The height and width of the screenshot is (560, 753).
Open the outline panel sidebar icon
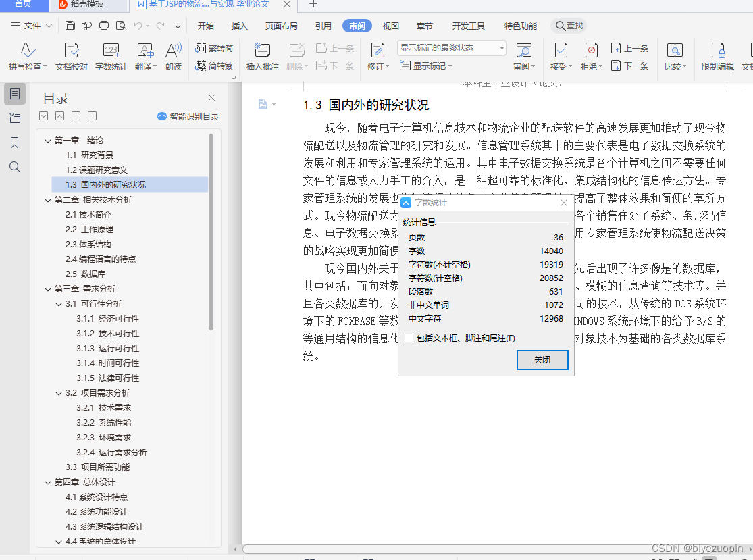click(x=15, y=94)
